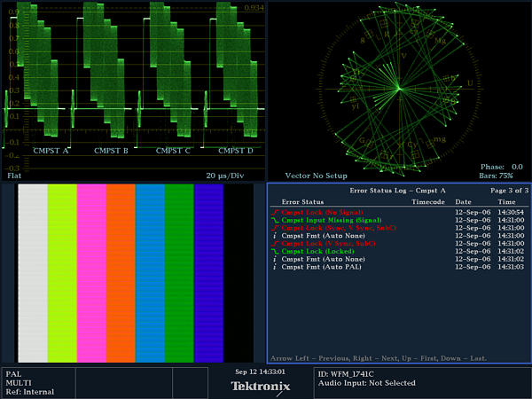Click the Timecode column header

[x=427, y=202]
